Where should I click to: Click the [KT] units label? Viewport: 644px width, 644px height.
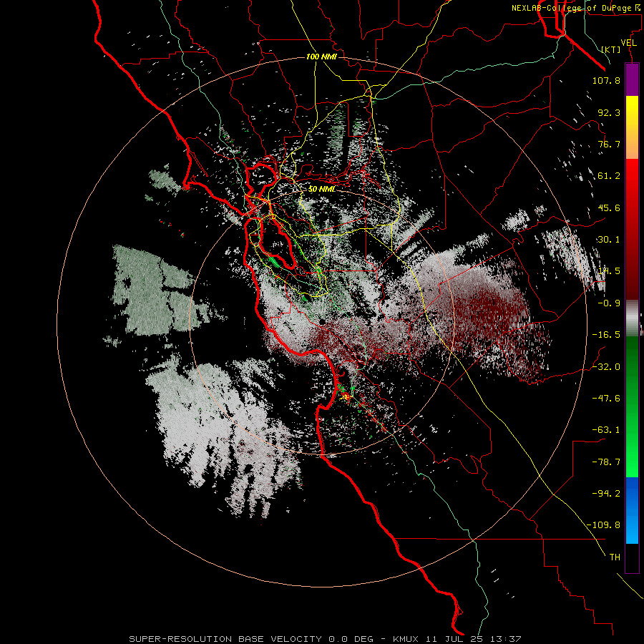click(610, 49)
